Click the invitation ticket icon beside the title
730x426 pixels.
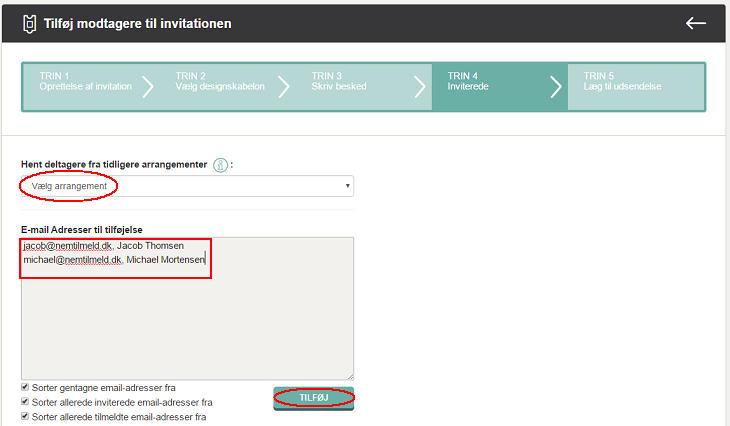29,24
